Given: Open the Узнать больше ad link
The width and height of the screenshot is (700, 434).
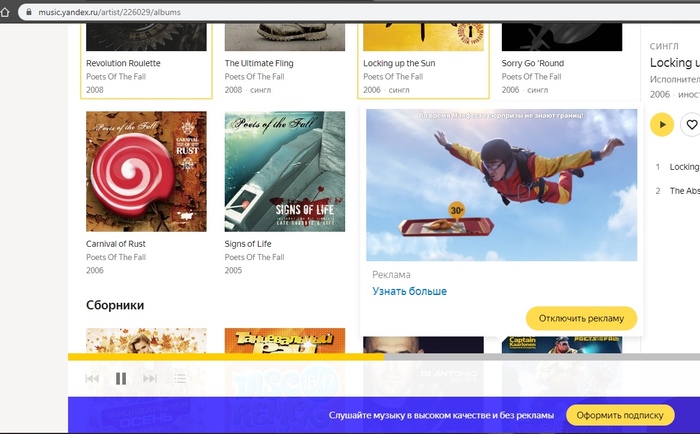Looking at the screenshot, I should [409, 291].
